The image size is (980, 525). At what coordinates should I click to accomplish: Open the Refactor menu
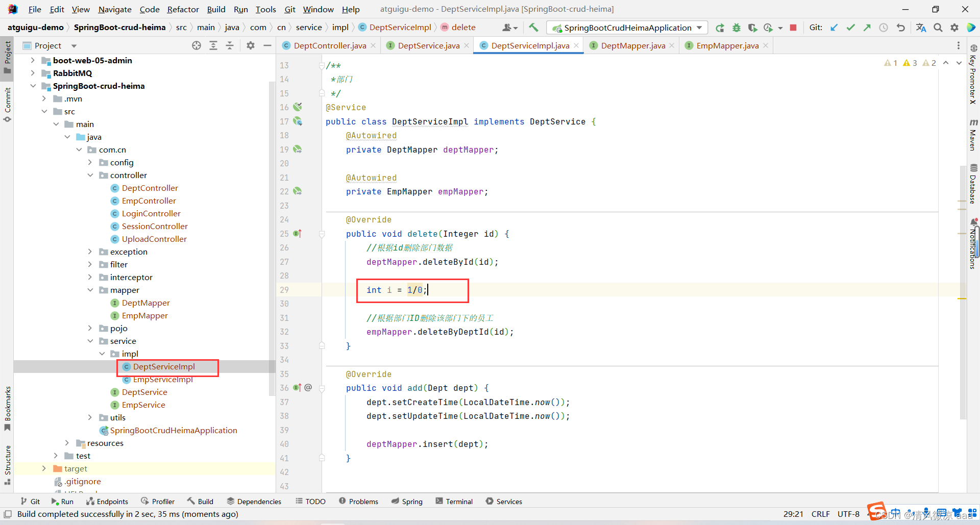click(x=183, y=9)
